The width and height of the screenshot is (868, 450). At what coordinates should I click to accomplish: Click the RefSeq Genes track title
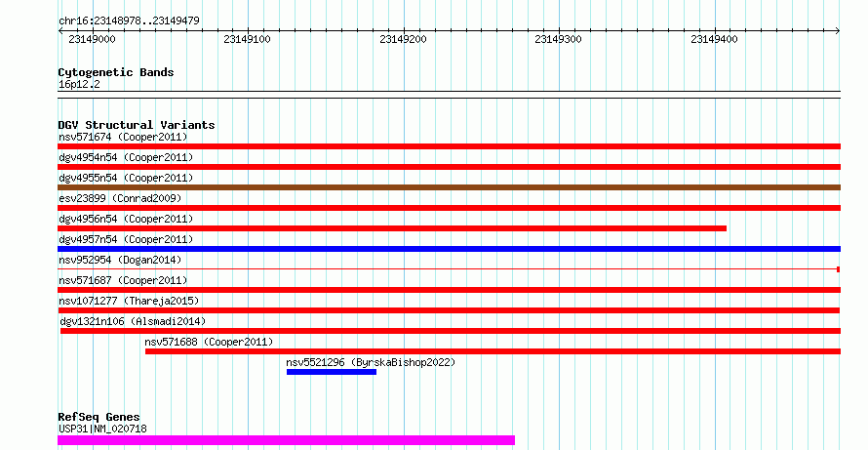point(99,417)
